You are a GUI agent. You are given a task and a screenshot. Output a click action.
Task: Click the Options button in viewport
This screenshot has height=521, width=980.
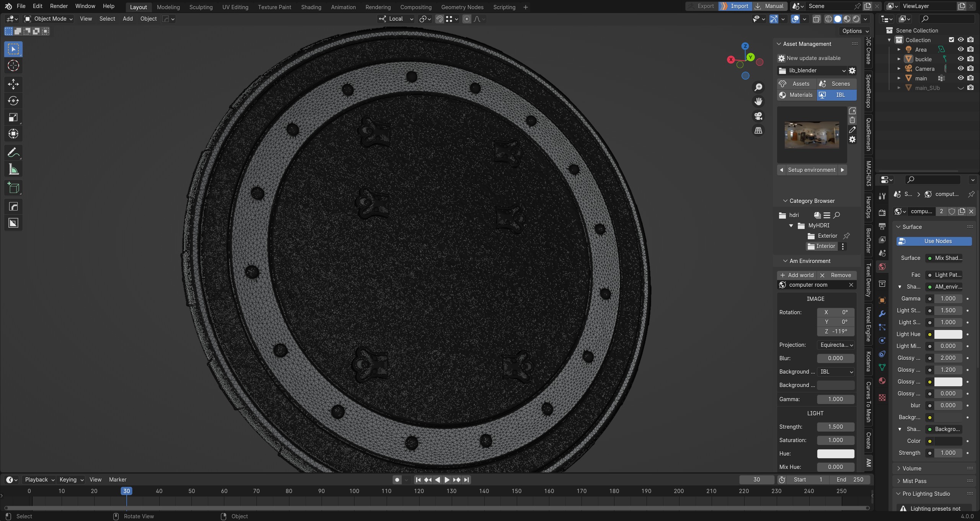(x=855, y=31)
